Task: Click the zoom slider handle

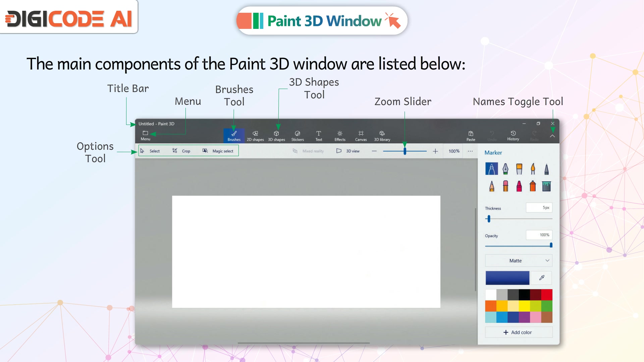Action: pos(405,151)
